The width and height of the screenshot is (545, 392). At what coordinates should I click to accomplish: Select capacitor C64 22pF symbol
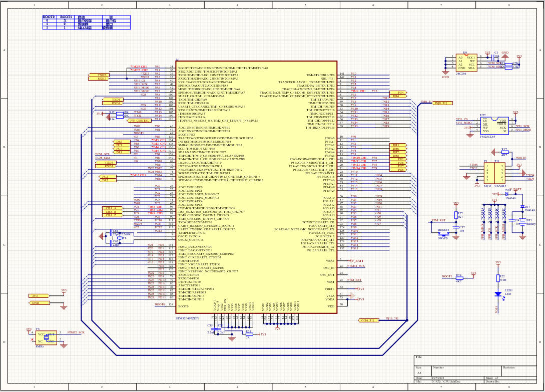click(x=111, y=233)
